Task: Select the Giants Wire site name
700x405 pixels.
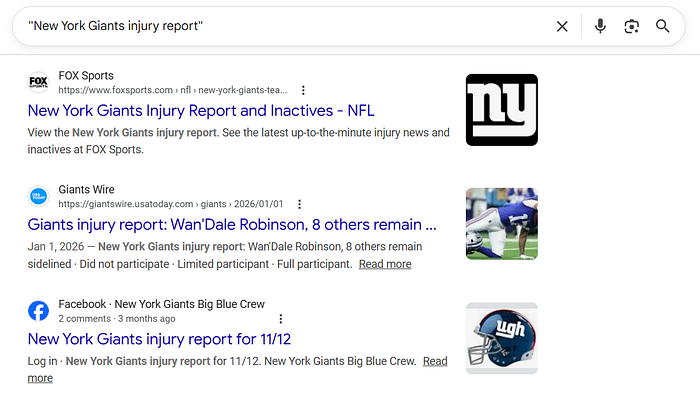Action: [x=87, y=189]
